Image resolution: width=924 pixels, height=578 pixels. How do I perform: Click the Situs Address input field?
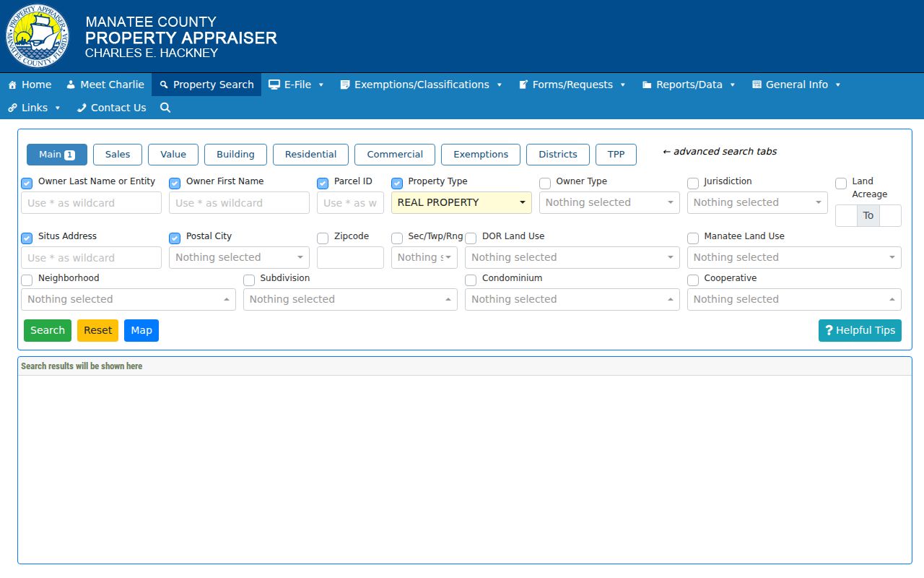tap(91, 257)
